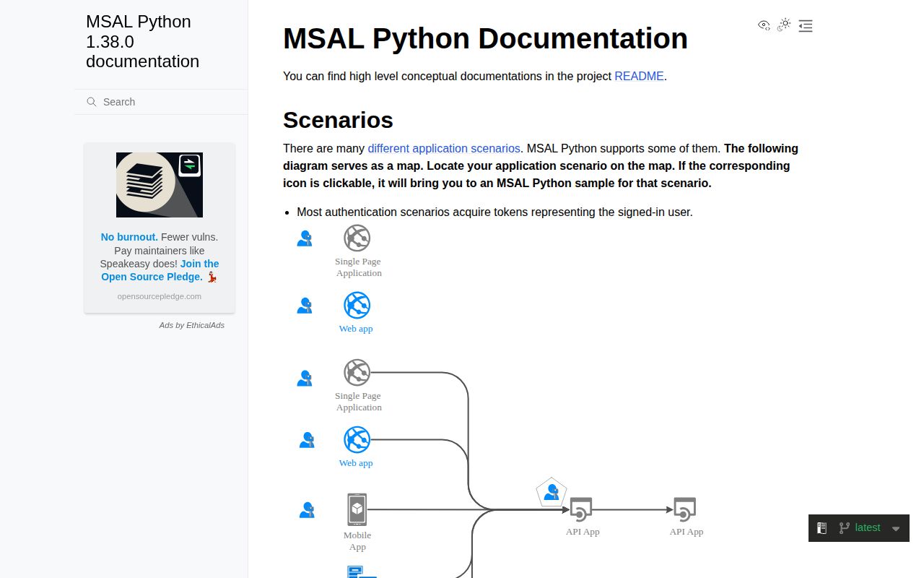Click the opensourcepledge.com text
The width and height of the screenshot is (924, 578).
160,296
